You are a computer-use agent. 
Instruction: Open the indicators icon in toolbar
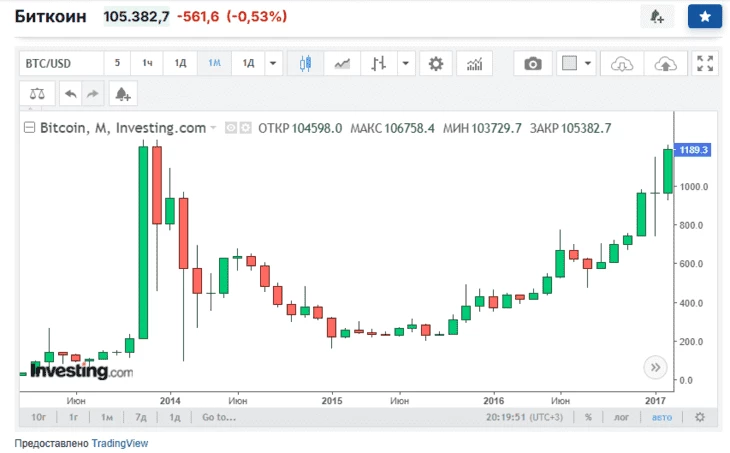point(473,63)
